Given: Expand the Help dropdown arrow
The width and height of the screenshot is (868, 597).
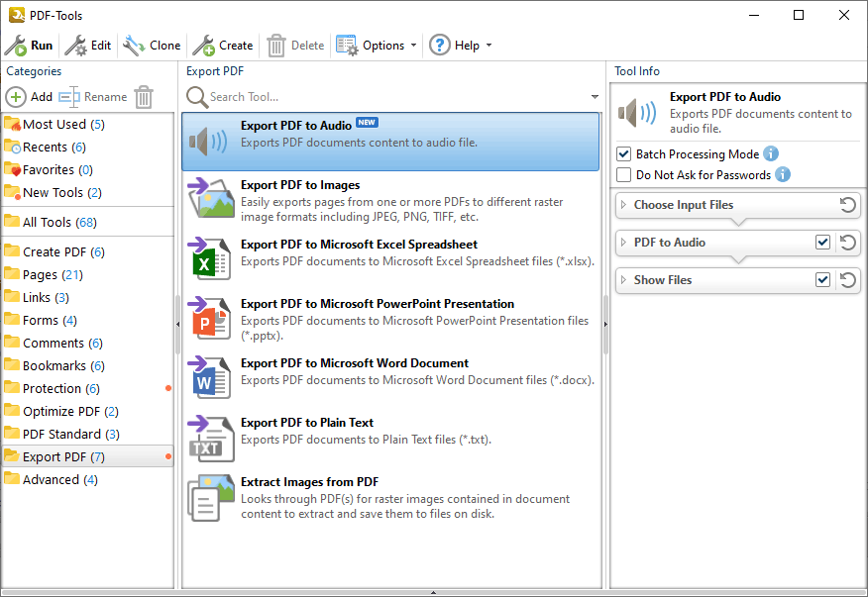Looking at the screenshot, I should 488,46.
